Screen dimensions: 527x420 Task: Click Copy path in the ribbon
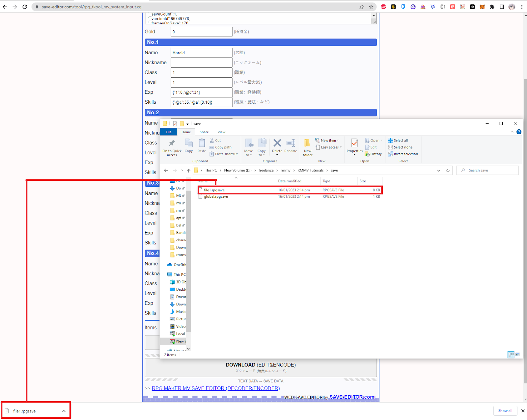[x=220, y=147]
